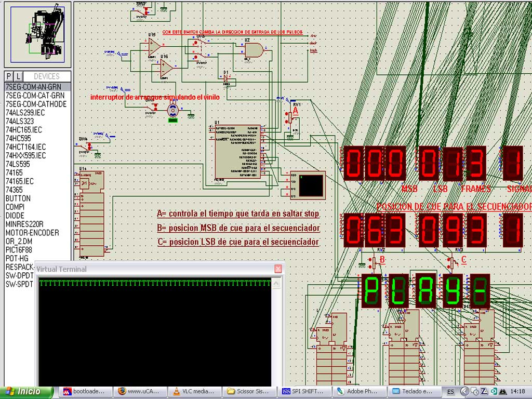Click the L button in the DEVICES panel
The image size is (532, 399).
(x=17, y=76)
